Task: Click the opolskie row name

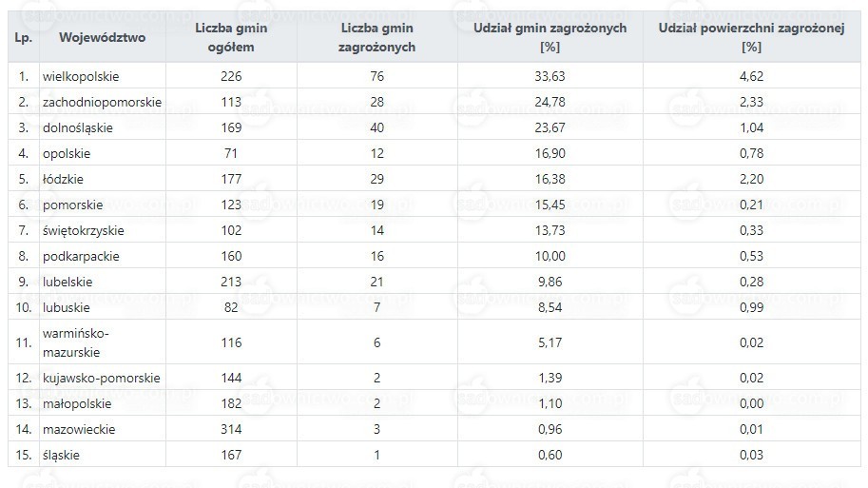Action: (67, 153)
